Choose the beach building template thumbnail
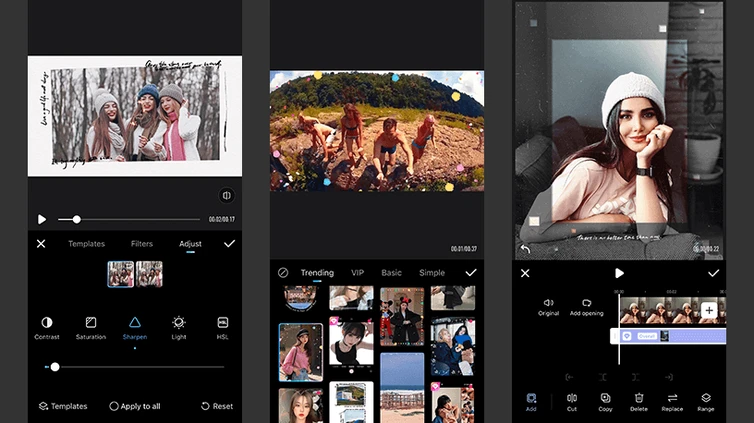Screen dimensions: 754x423 click(402, 388)
